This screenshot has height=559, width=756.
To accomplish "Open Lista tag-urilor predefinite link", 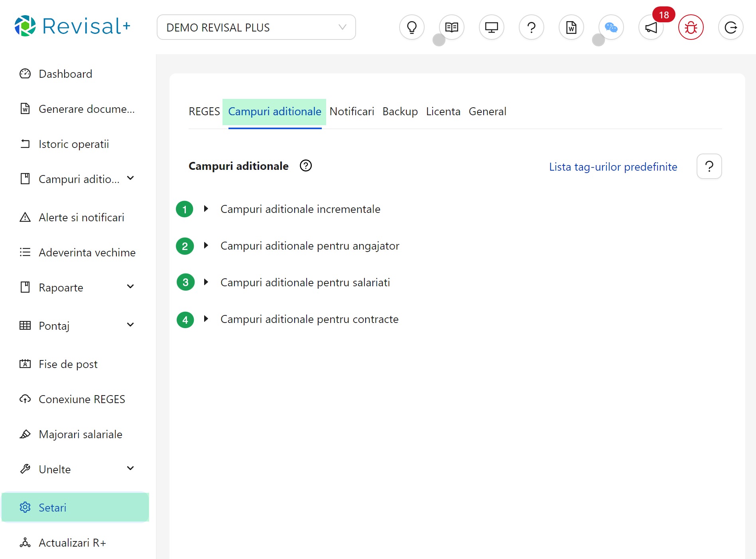I will (613, 167).
